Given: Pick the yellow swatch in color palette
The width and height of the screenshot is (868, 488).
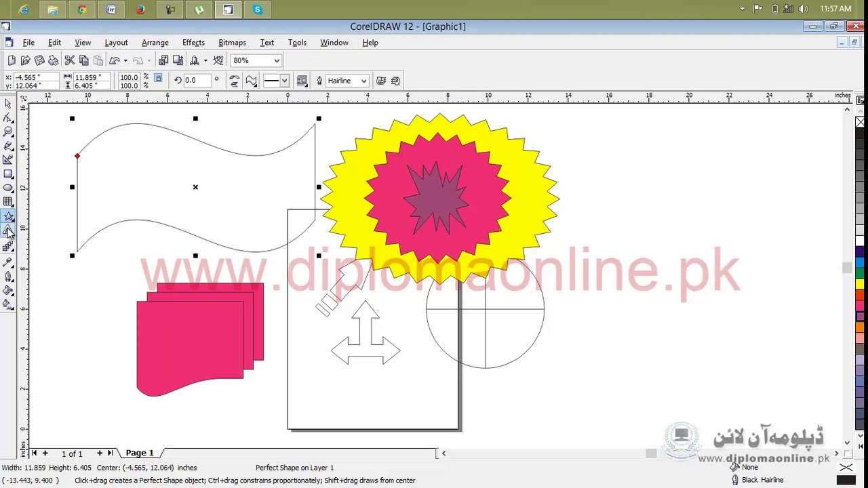Looking at the screenshot, I should (x=860, y=283).
